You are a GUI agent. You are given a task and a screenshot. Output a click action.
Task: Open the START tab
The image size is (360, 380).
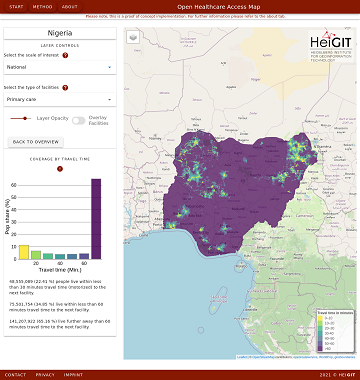point(16,7)
